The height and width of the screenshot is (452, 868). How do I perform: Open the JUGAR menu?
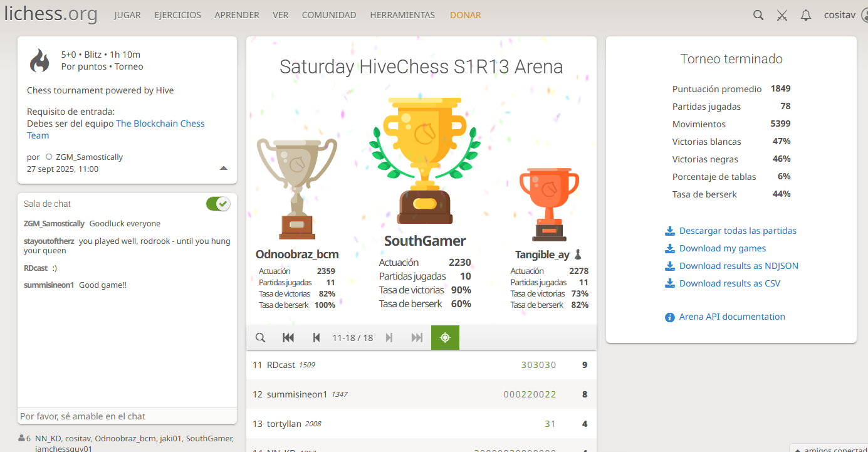point(127,15)
